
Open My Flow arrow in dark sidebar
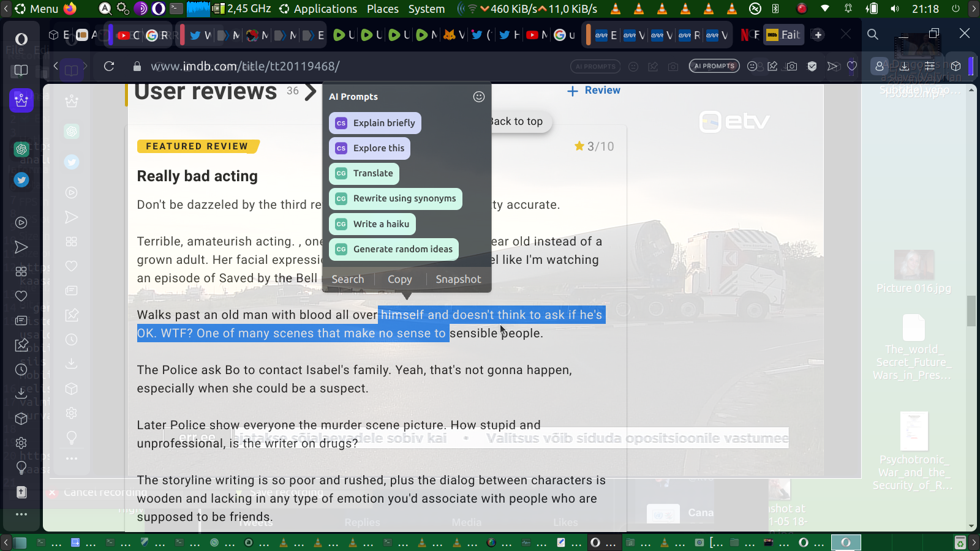(x=21, y=247)
